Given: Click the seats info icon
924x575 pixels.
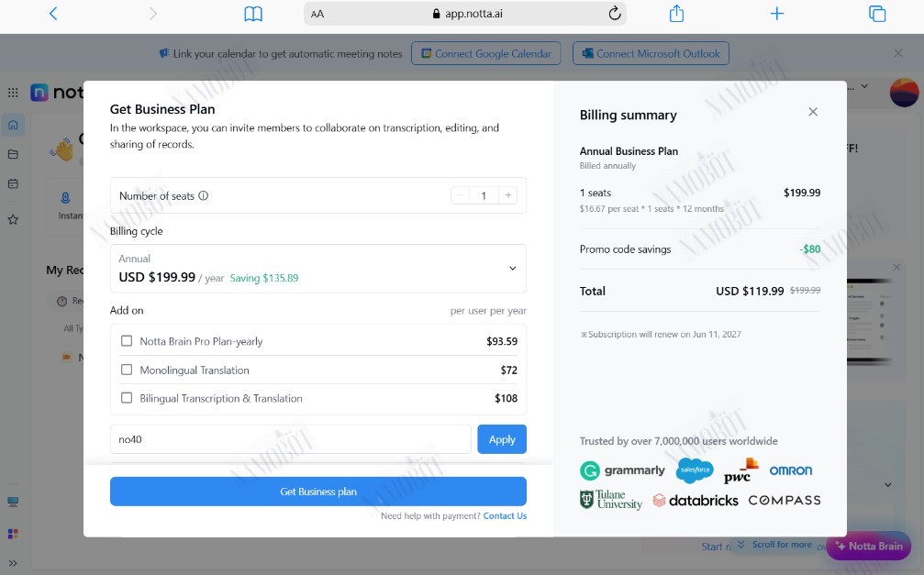Looking at the screenshot, I should pos(204,195).
